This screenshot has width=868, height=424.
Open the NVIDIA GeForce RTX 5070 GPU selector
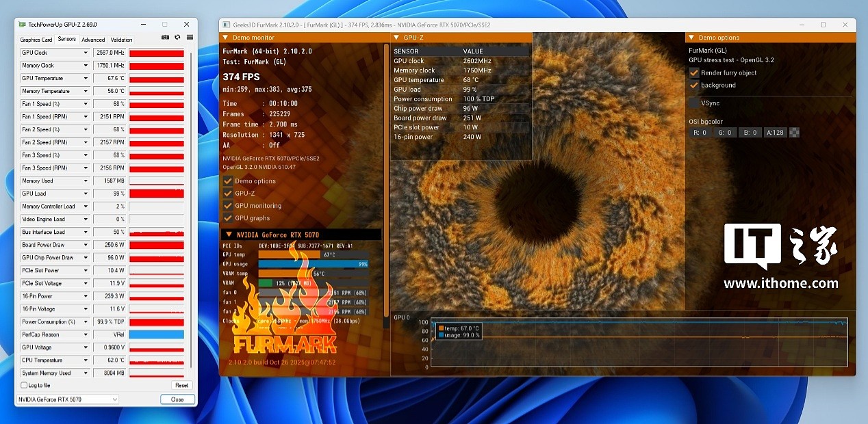[x=68, y=399]
